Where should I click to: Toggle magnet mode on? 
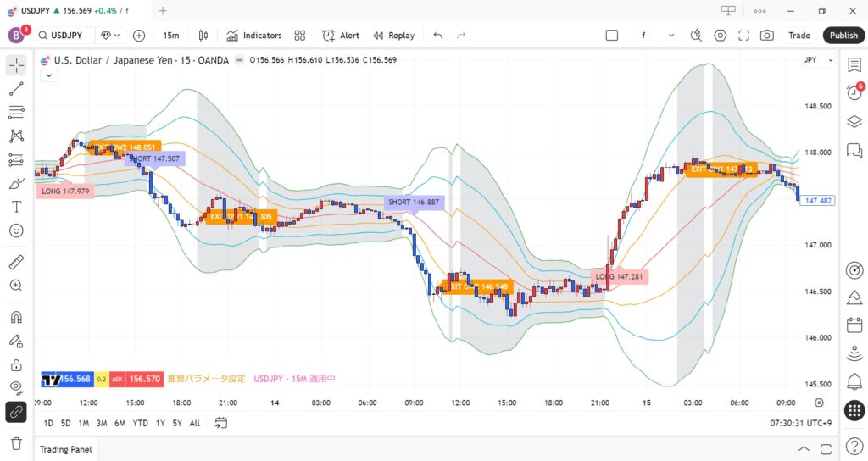pos(16,318)
